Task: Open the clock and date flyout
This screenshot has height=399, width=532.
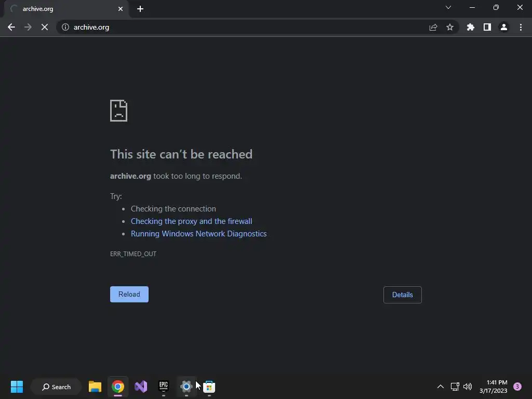Action: (x=494, y=387)
